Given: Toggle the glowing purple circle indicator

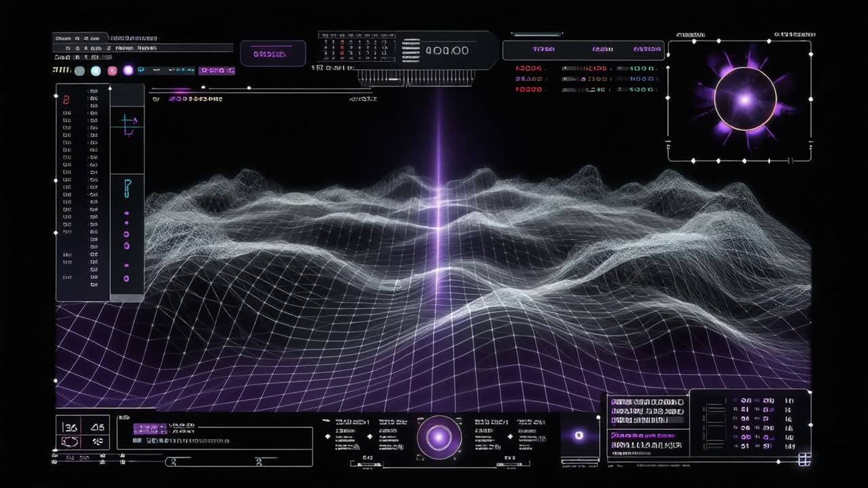Looking at the screenshot, I should pyautogui.click(x=128, y=70).
